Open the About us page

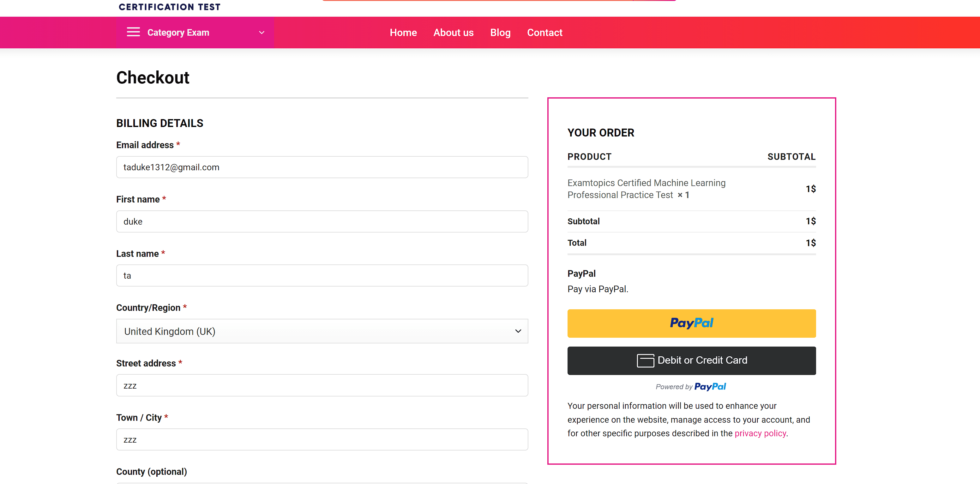pos(453,33)
